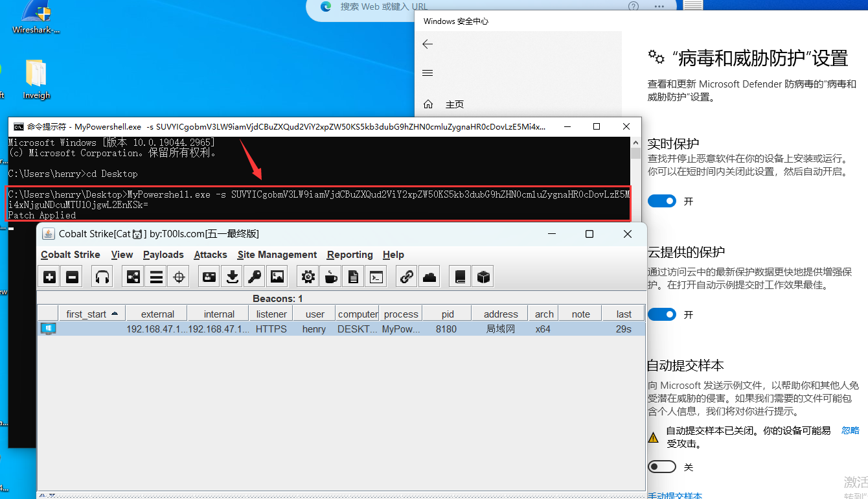The width and height of the screenshot is (868, 499).
Task: Open the View menu
Action: point(122,255)
